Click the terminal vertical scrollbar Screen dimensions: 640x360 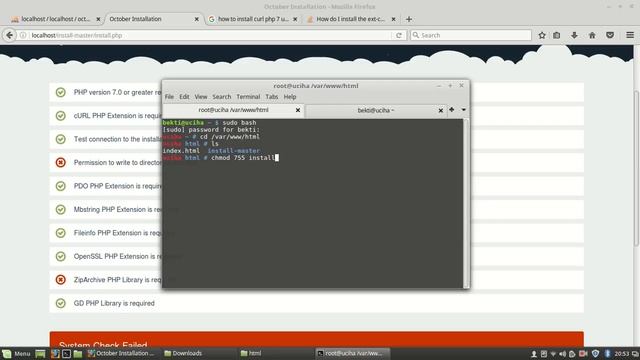click(466, 203)
